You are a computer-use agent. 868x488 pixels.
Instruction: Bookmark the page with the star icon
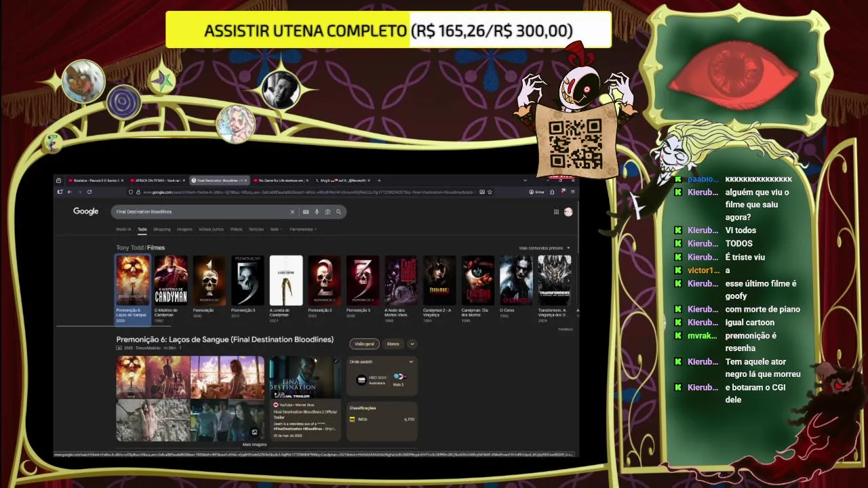point(490,192)
